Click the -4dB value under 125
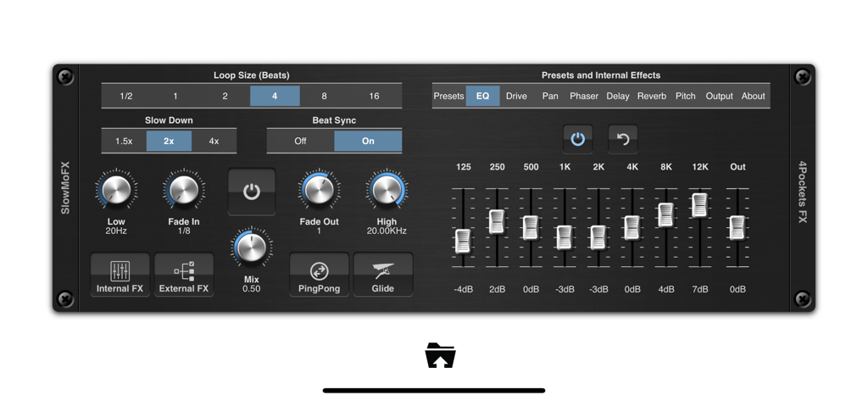The width and height of the screenshot is (868, 401). (x=464, y=289)
